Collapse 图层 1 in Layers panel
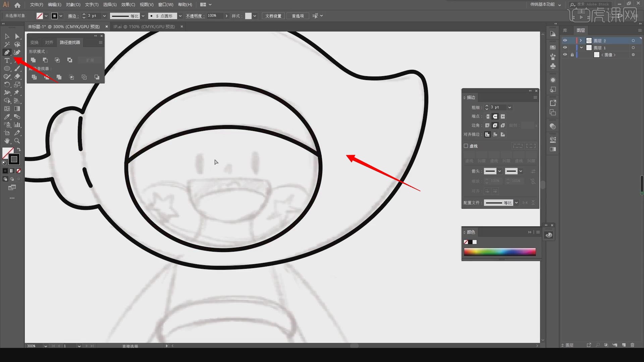The height and width of the screenshot is (362, 644). (x=581, y=48)
